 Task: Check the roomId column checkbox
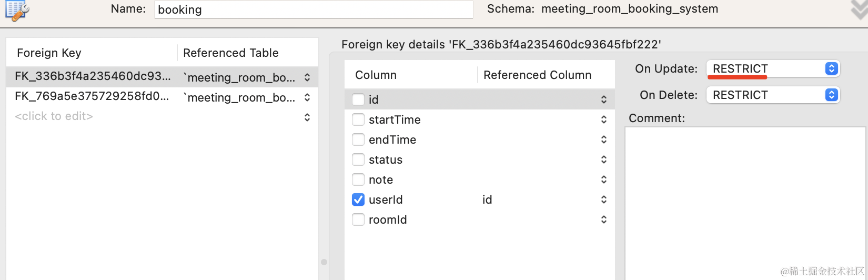[x=358, y=219]
